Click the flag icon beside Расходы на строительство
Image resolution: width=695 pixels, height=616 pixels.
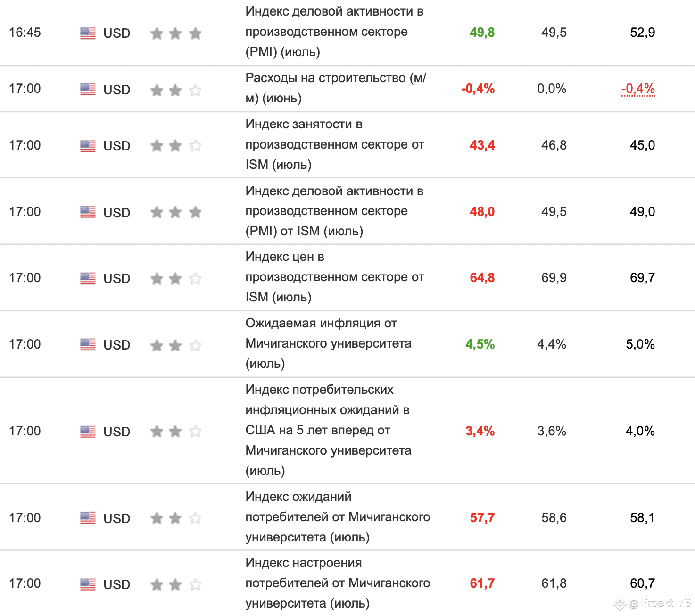click(x=88, y=89)
